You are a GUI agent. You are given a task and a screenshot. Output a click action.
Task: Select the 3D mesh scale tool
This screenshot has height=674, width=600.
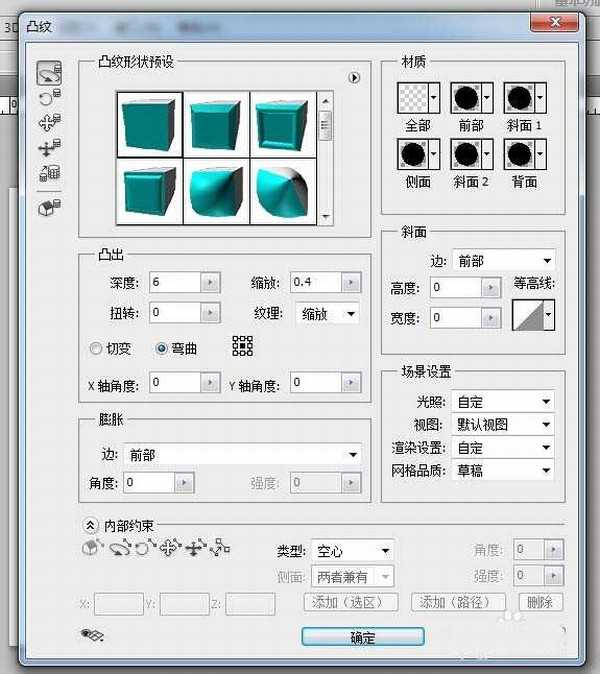(x=49, y=174)
